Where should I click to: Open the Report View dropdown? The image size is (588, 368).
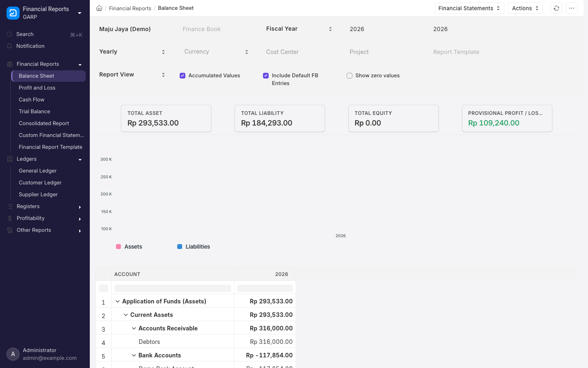pos(132,75)
